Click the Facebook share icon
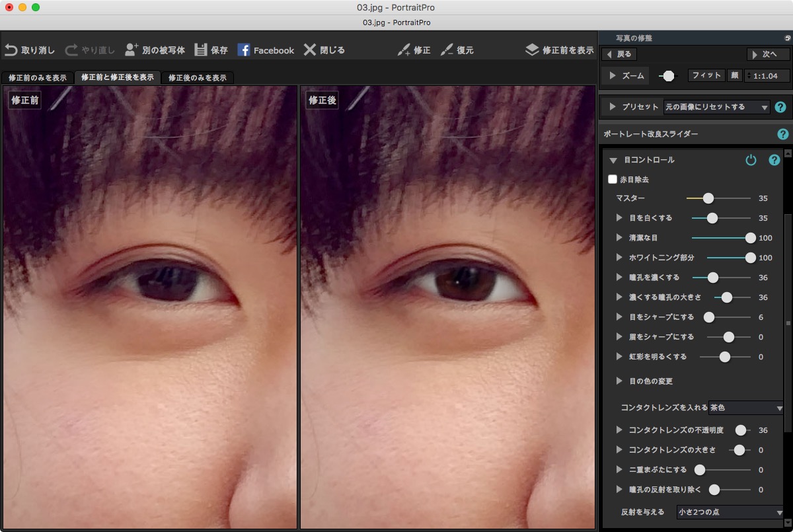 pos(243,50)
